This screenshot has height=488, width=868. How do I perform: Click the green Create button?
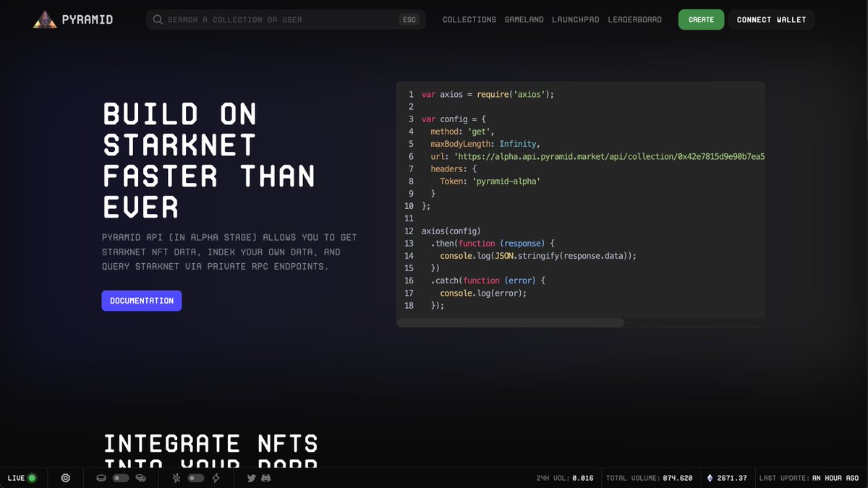click(x=702, y=20)
